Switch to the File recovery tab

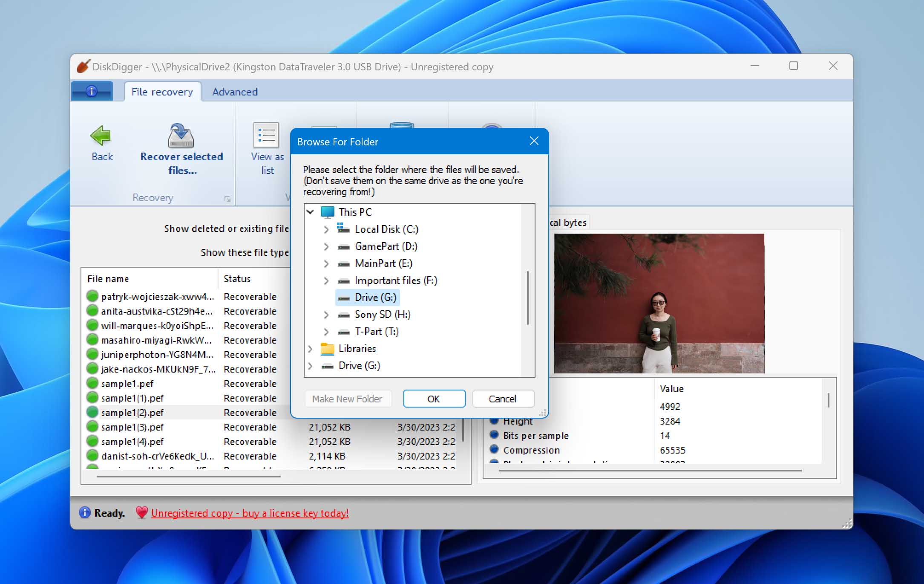tap(162, 92)
